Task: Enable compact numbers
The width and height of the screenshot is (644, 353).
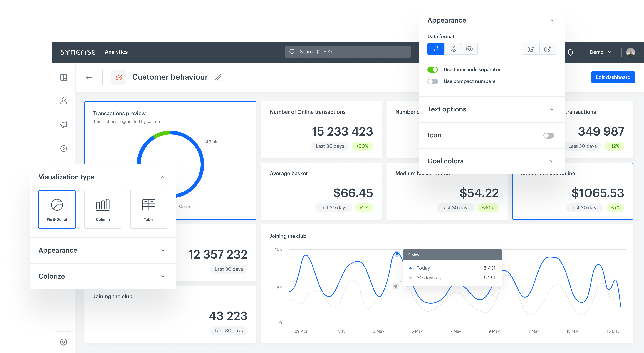Action: tap(432, 81)
